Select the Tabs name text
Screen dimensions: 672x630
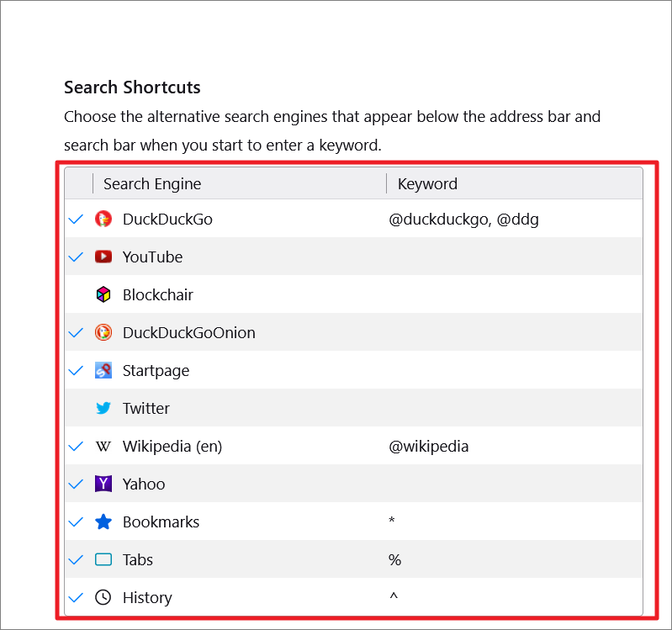[138, 559]
